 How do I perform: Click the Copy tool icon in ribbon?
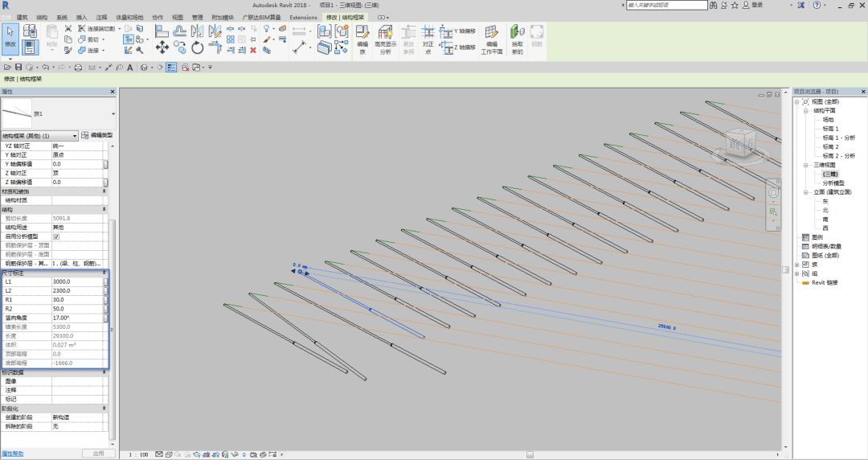(x=180, y=47)
